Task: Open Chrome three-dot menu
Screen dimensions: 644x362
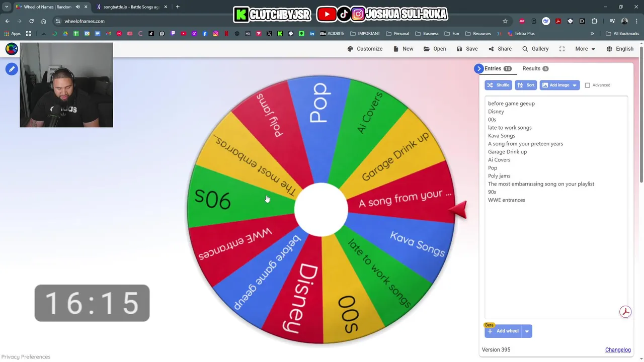Action: click(636, 21)
